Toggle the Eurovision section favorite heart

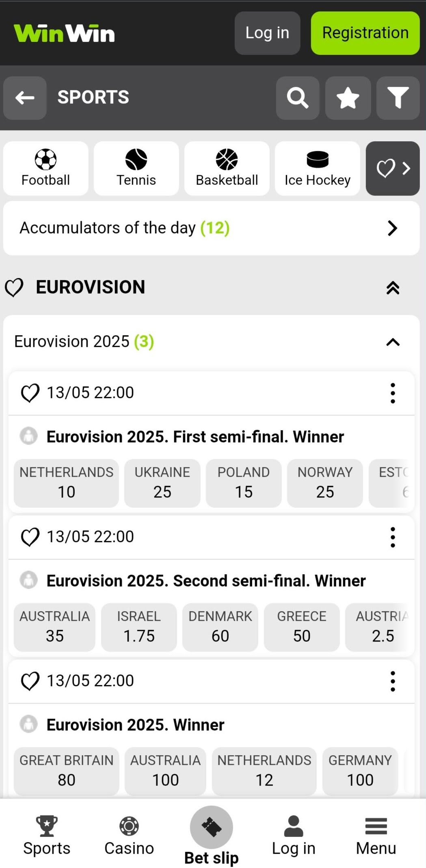pyautogui.click(x=14, y=288)
